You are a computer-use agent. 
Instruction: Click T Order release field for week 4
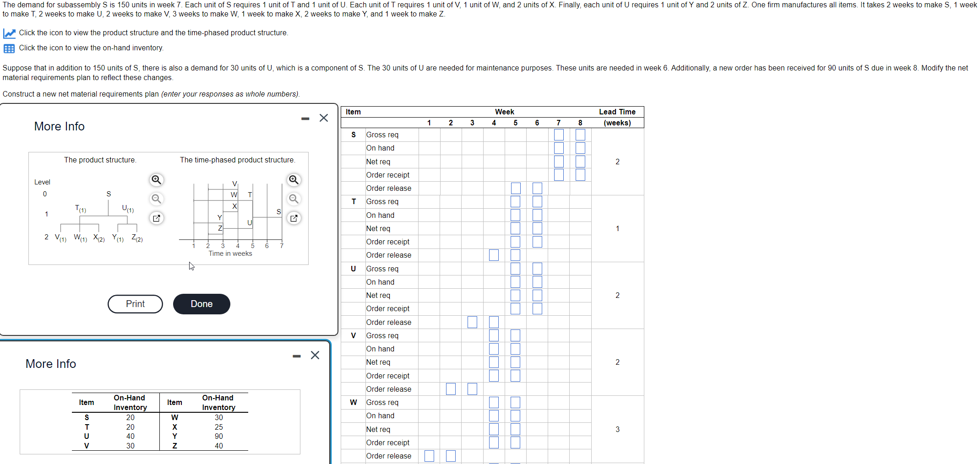point(494,255)
